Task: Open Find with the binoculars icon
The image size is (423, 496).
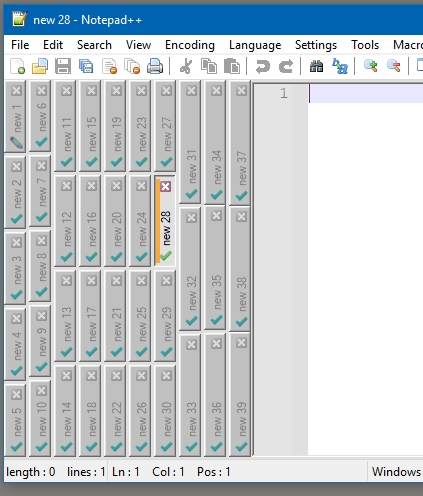Action: [x=316, y=66]
